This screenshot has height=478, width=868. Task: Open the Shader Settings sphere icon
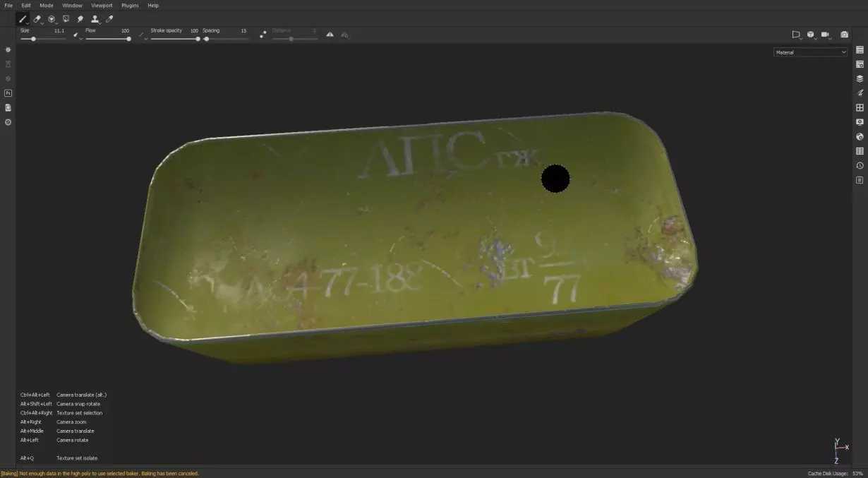(860, 137)
